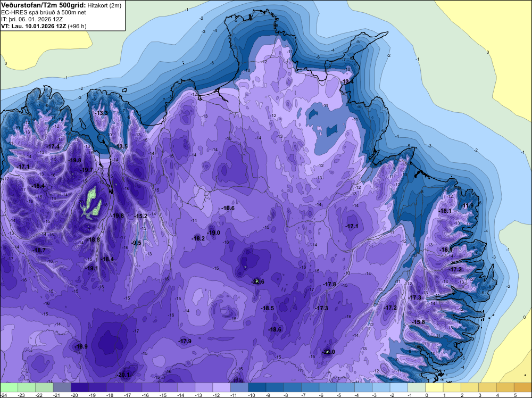The height and width of the screenshot is (398, 532).
Task: Click the -17.8 temperature value on the map
Action: pyautogui.click(x=329, y=284)
